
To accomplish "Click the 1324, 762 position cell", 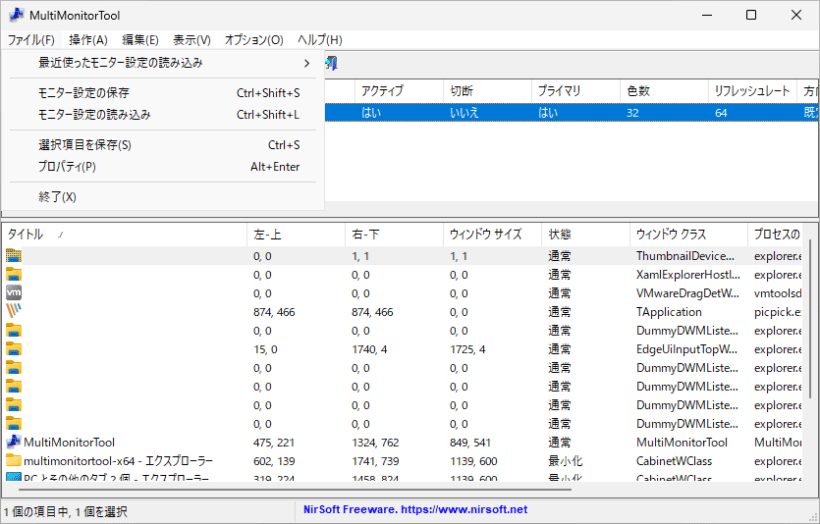I will [x=375, y=442].
